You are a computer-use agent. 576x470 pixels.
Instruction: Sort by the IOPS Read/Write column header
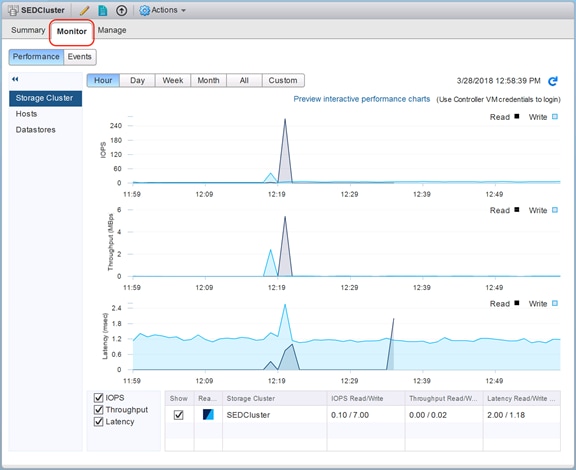[x=366, y=398]
